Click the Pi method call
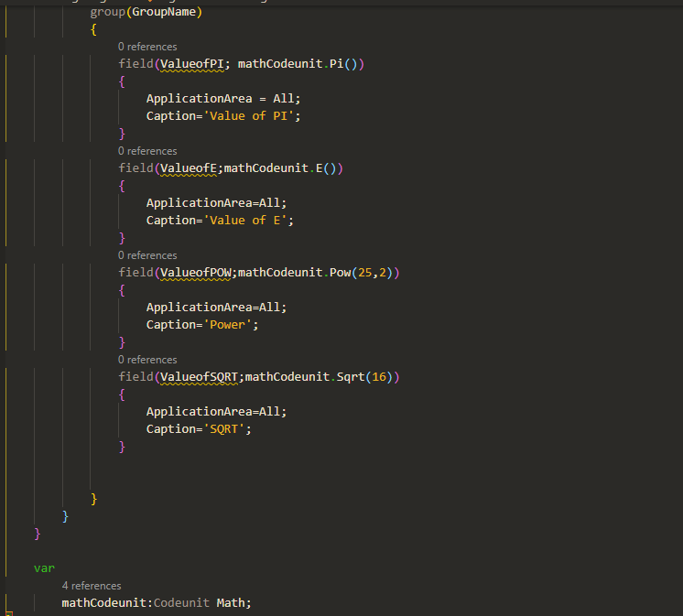 point(336,64)
